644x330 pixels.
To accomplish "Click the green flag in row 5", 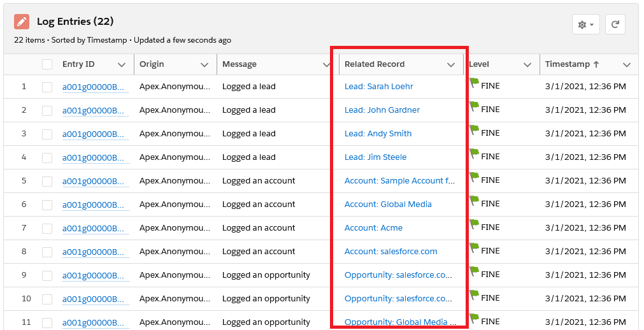I will click(474, 178).
